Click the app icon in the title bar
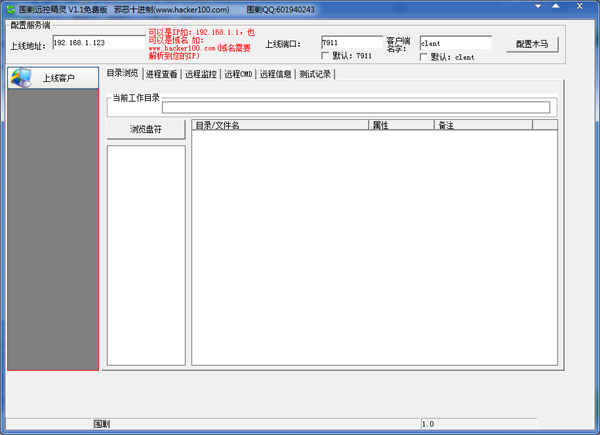Viewport: 600px width, 435px height. [10, 9]
